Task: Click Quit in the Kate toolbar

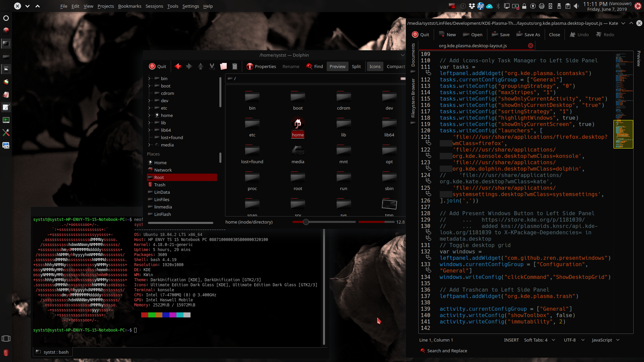Action: click(421, 35)
